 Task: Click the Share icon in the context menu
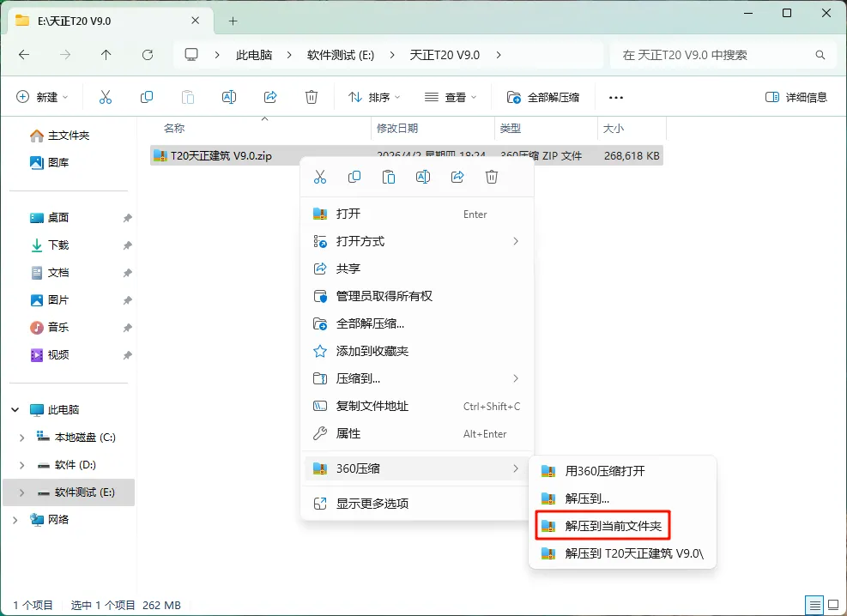(457, 177)
